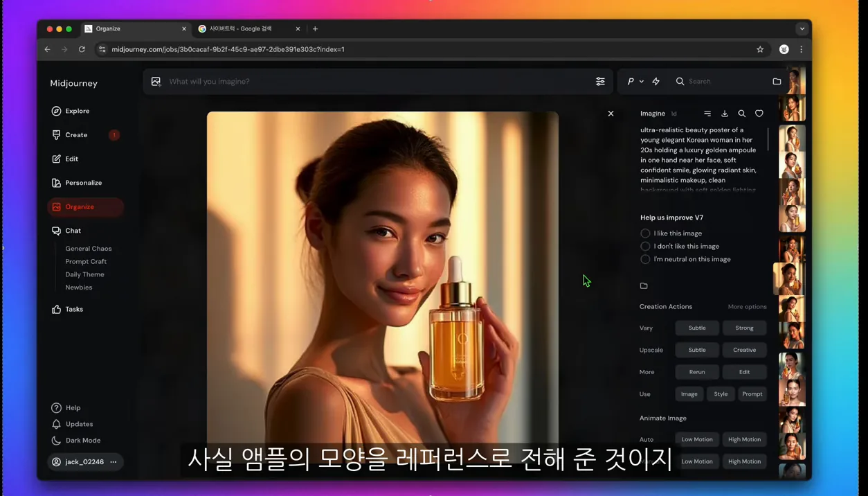Switch to the Organize browser tab

[x=135, y=29]
